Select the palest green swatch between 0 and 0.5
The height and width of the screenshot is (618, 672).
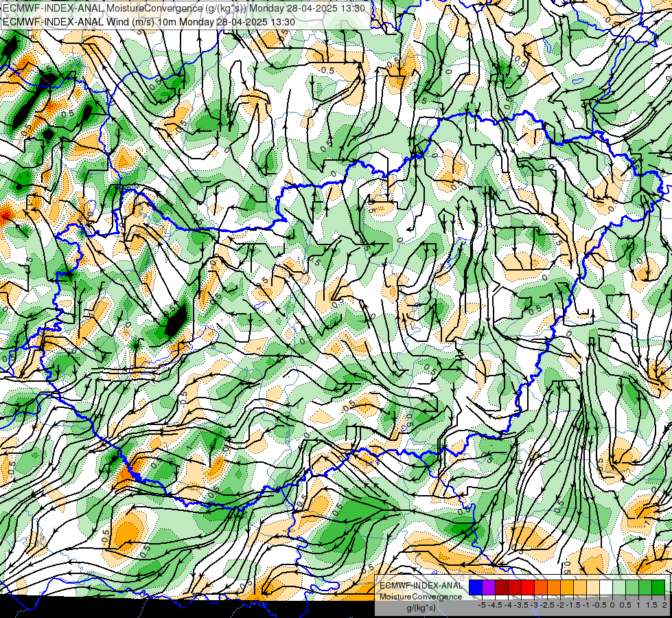619,587
